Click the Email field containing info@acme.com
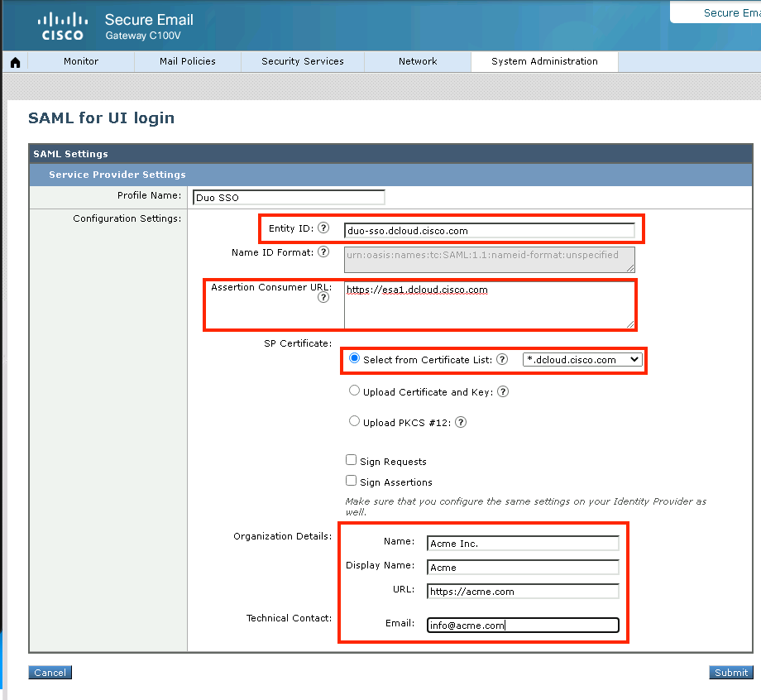Viewport: 761px width, 700px height. pyautogui.click(x=522, y=625)
